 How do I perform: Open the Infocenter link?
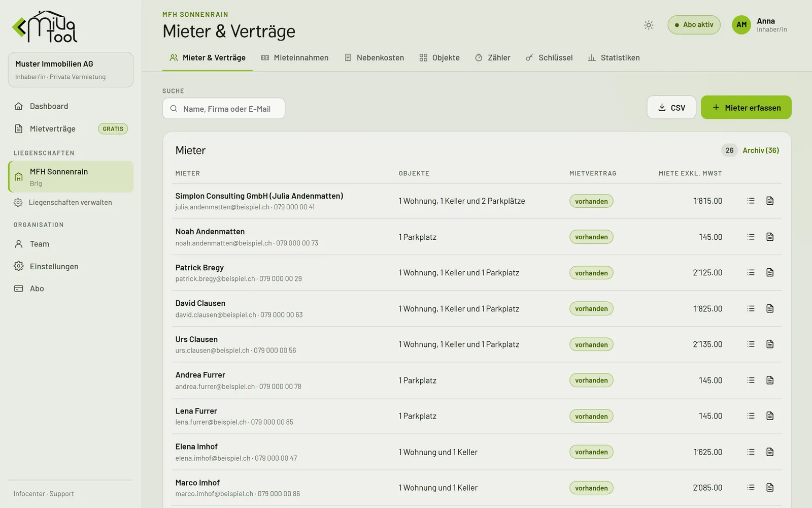[x=29, y=494]
